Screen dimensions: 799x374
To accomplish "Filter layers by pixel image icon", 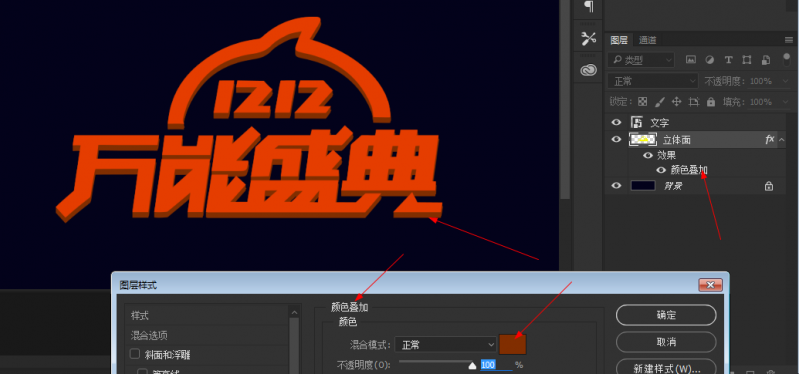I will click(690, 60).
